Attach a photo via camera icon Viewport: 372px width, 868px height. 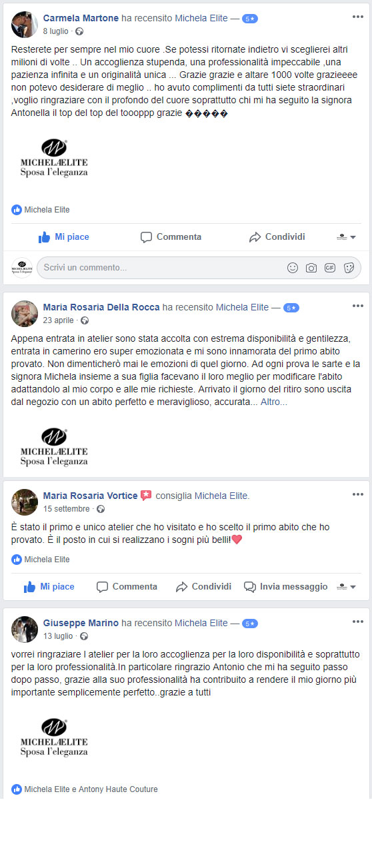311,268
